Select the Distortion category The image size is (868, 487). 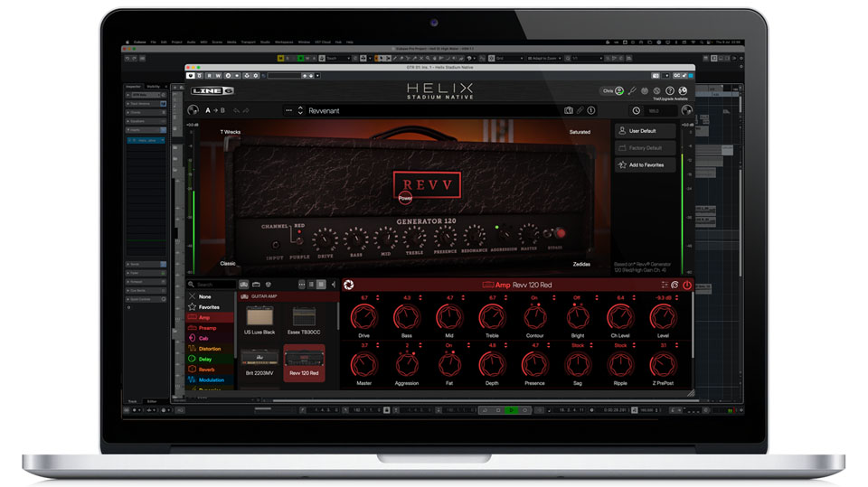[211, 349]
